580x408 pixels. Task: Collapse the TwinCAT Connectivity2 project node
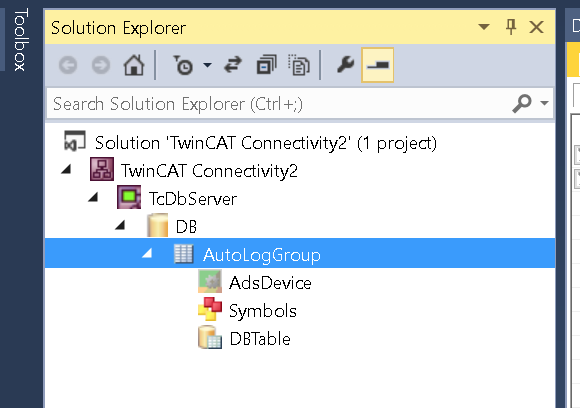[66, 170]
